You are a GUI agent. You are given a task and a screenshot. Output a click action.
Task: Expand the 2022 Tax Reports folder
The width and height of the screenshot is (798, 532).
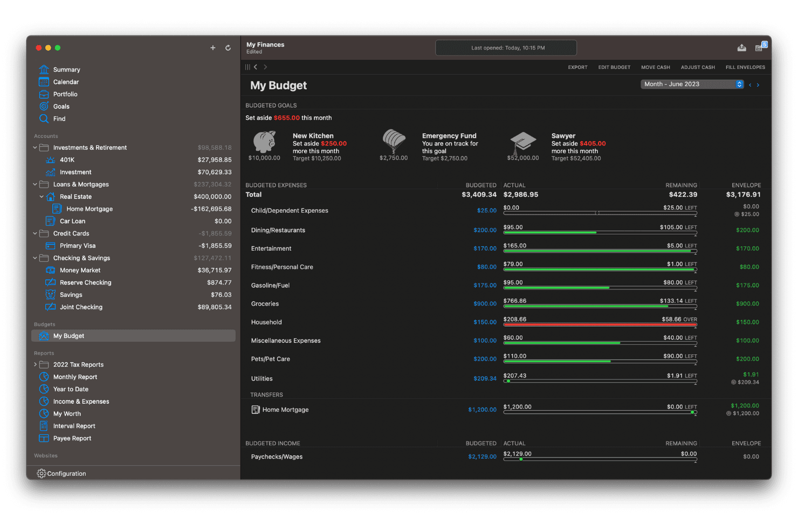point(35,365)
